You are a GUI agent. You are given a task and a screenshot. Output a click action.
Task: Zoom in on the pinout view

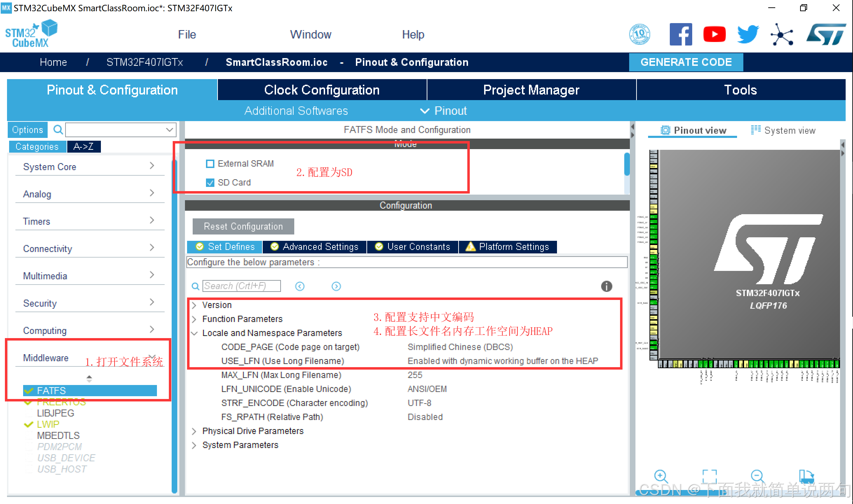(661, 476)
